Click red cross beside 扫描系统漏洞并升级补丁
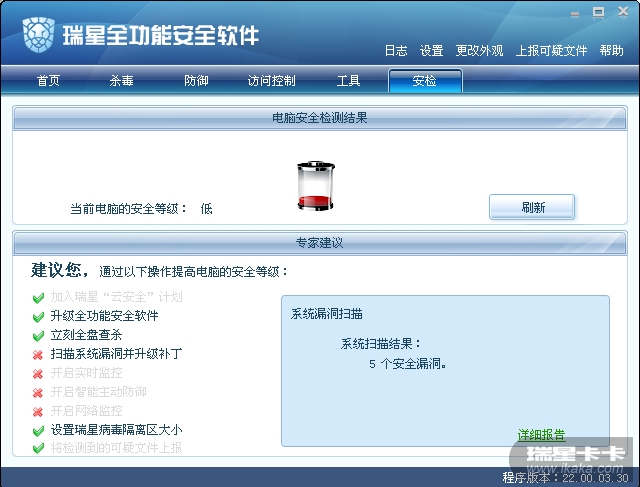Viewport: 640px width, 487px height. click(x=38, y=355)
